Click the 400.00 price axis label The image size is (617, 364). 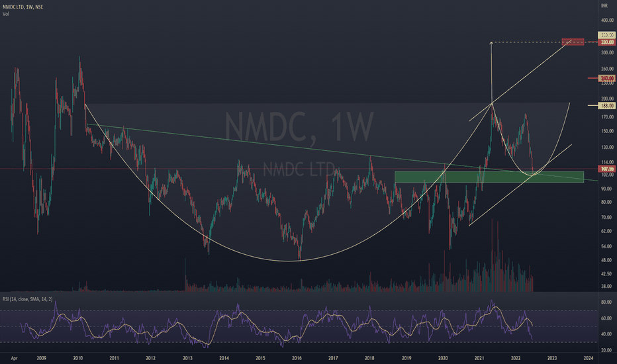pos(607,20)
